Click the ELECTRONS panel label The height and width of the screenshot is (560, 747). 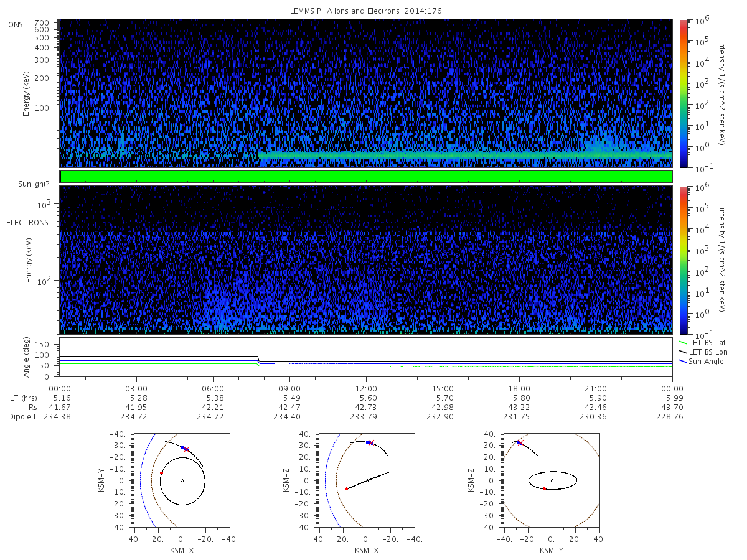point(27,222)
